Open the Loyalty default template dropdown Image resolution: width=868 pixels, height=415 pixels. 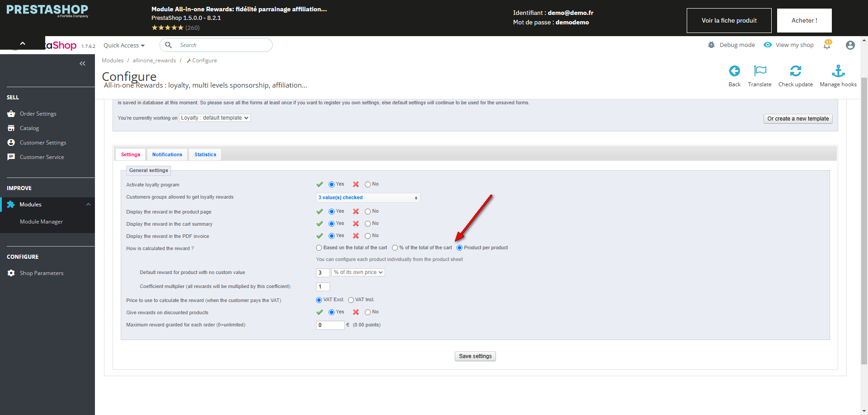215,118
